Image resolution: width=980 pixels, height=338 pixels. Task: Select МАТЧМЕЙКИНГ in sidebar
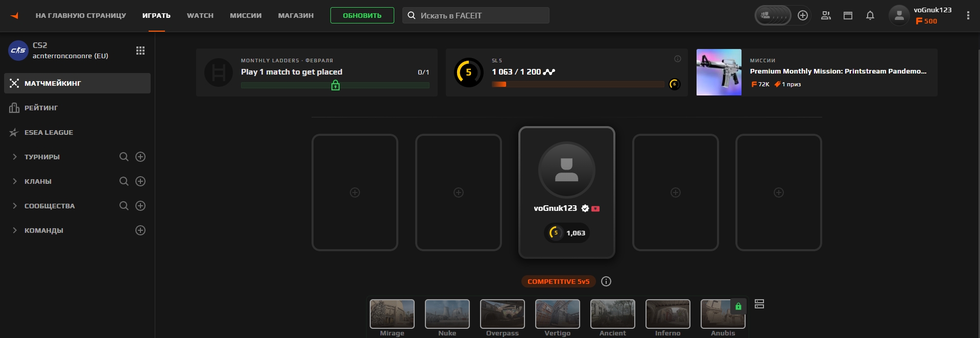[77, 83]
